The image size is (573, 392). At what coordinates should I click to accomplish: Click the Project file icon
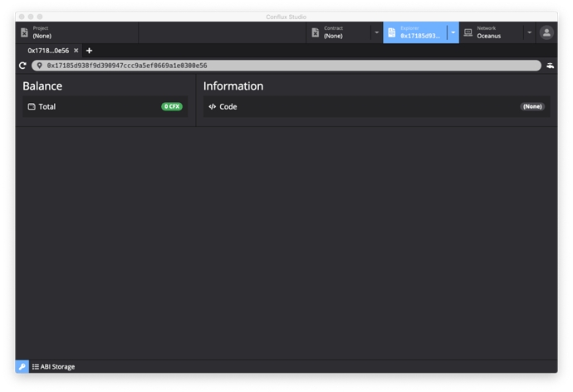[24, 32]
